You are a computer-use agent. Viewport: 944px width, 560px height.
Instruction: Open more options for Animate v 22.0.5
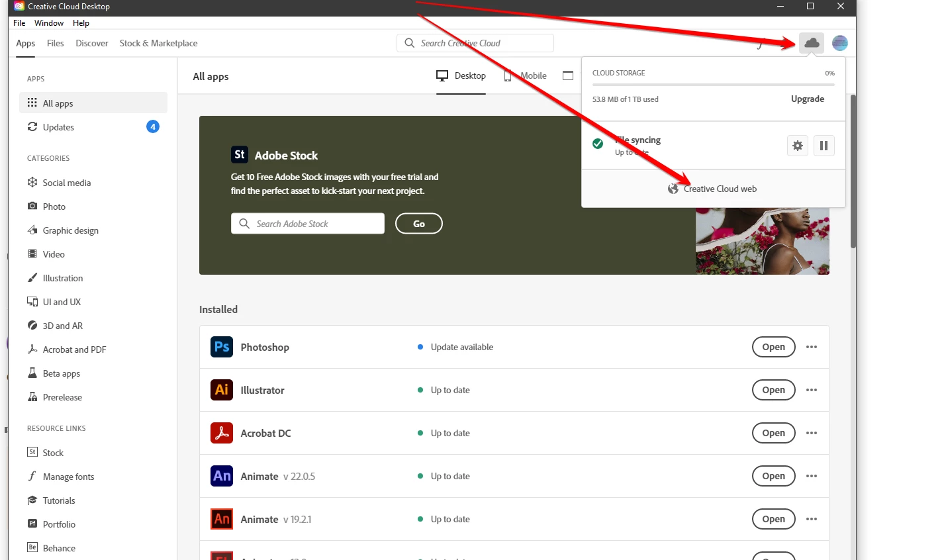[x=812, y=476]
